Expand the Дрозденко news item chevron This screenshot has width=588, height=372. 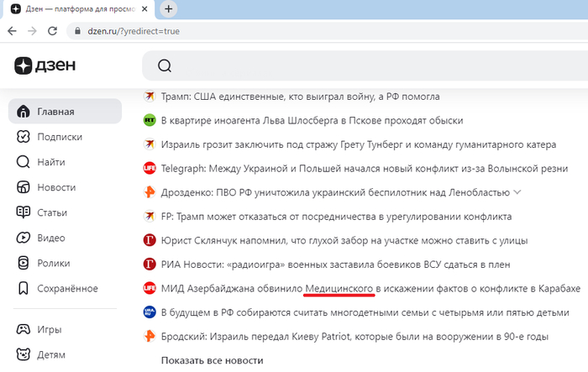click(517, 192)
